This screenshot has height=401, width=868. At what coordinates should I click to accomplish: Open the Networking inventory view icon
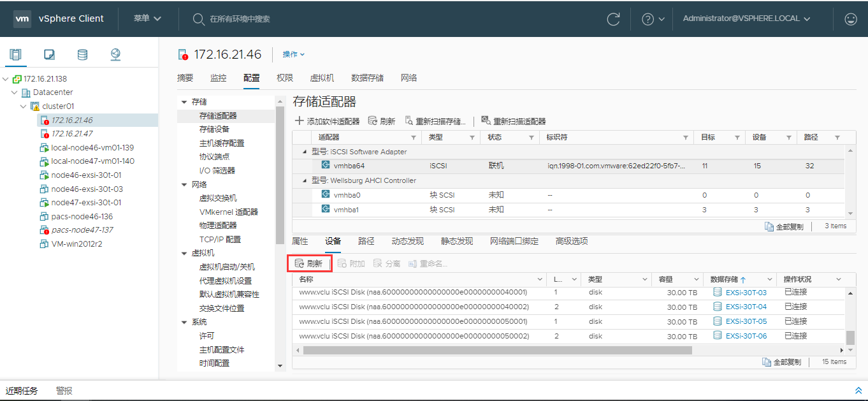[115, 54]
